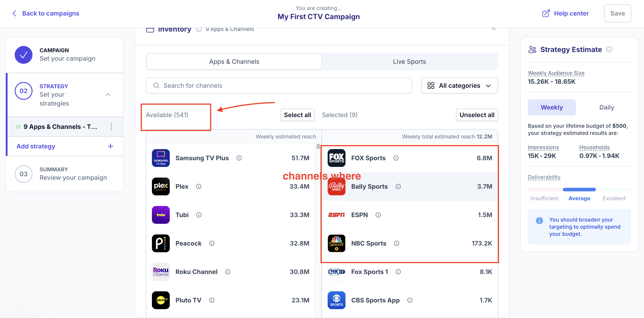Click the Peacock channel logo
Viewport: 644px width, 318px height.
(x=161, y=243)
